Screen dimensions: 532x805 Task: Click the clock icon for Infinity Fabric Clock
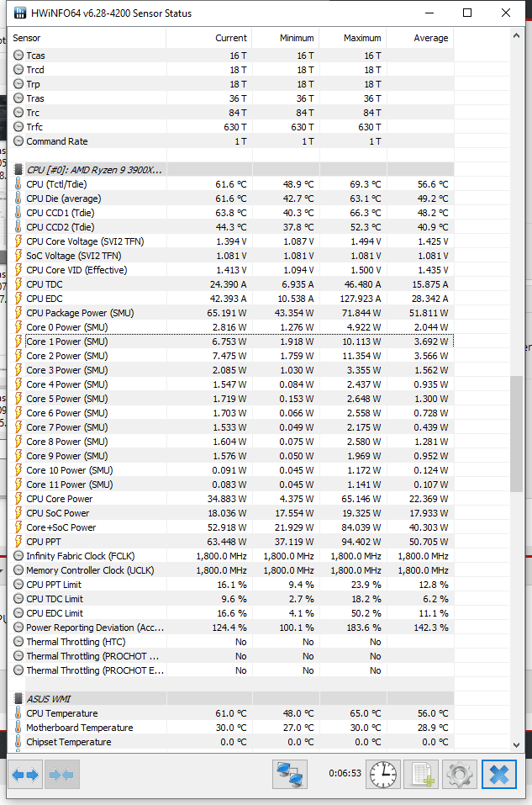[18, 555]
